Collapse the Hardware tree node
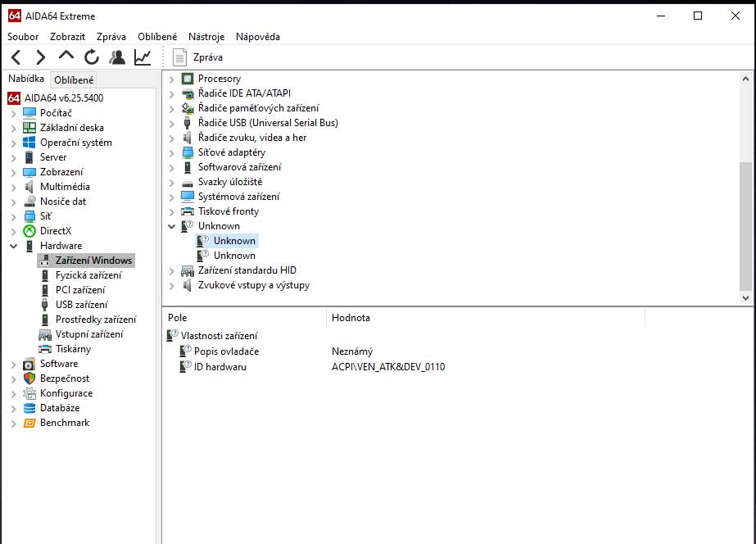756x544 pixels. pyautogui.click(x=13, y=247)
